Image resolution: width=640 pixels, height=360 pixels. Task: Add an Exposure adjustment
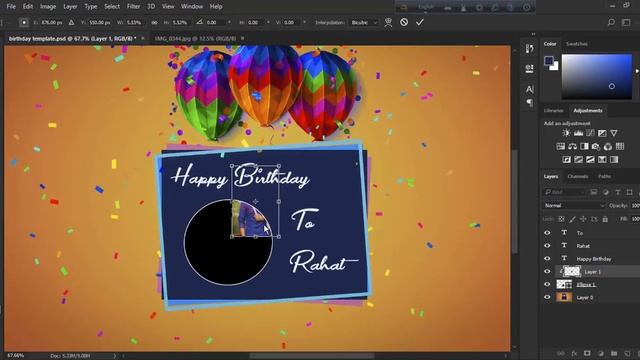click(602, 133)
